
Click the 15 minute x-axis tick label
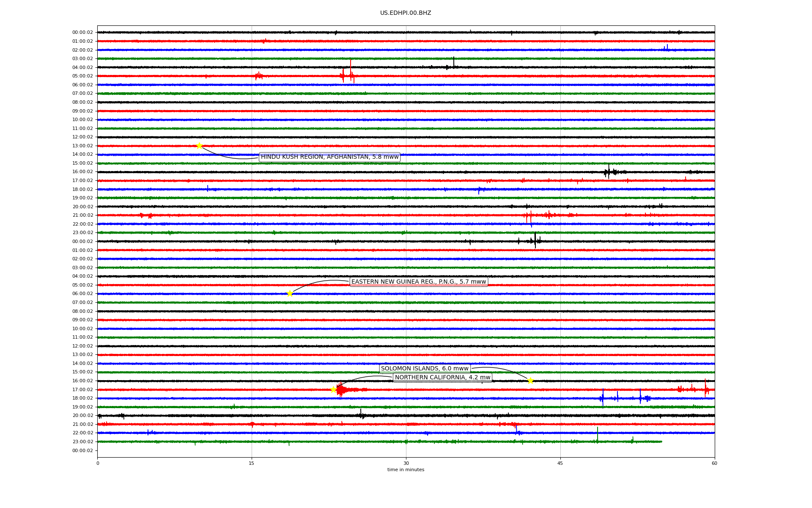click(x=252, y=463)
